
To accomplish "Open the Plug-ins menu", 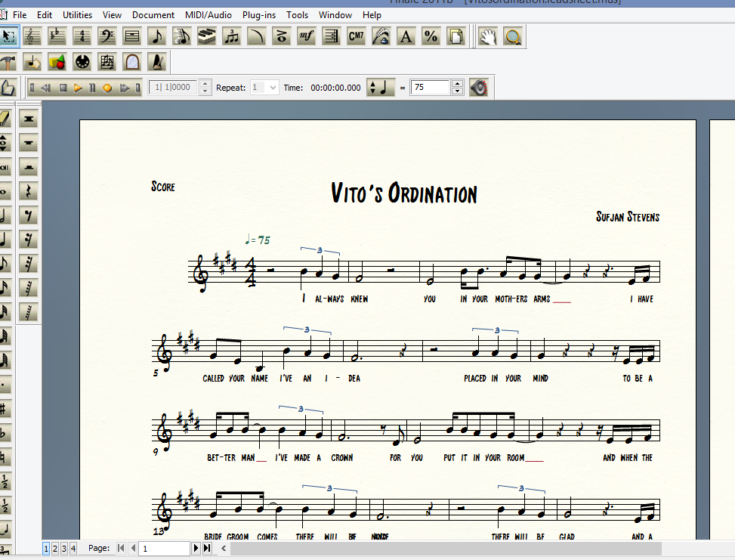I will (258, 14).
